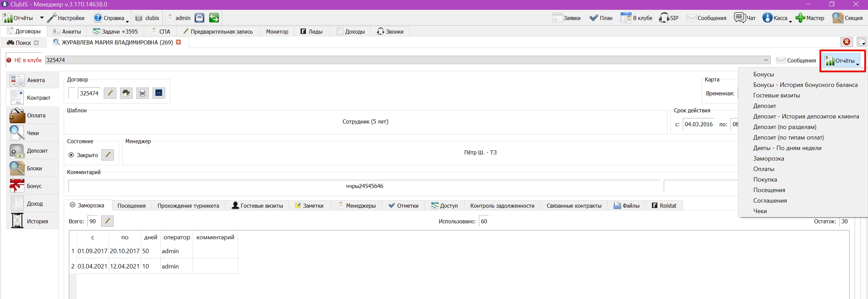Click the binoculars icon in Договор group
The image size is (868, 299).
(126, 93)
